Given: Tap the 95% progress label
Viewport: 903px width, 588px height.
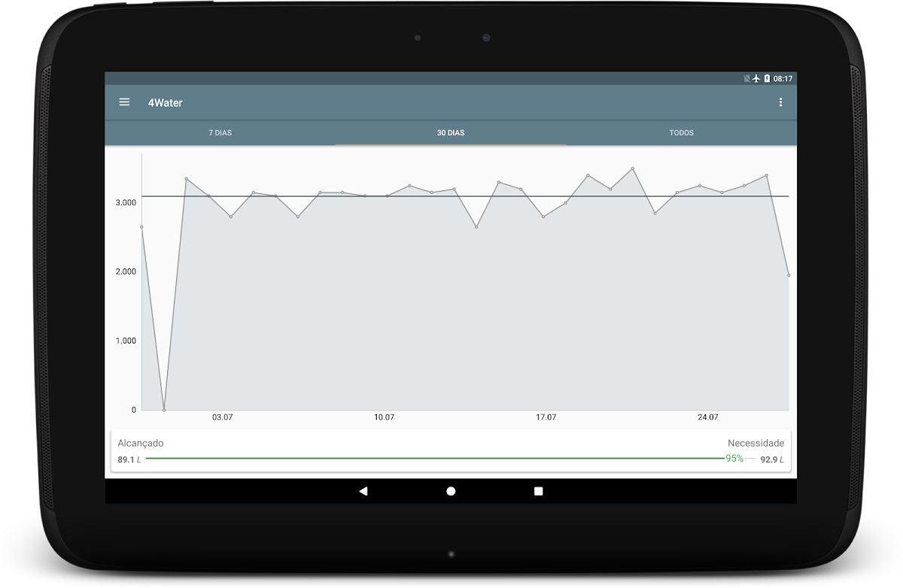Looking at the screenshot, I should [734, 458].
